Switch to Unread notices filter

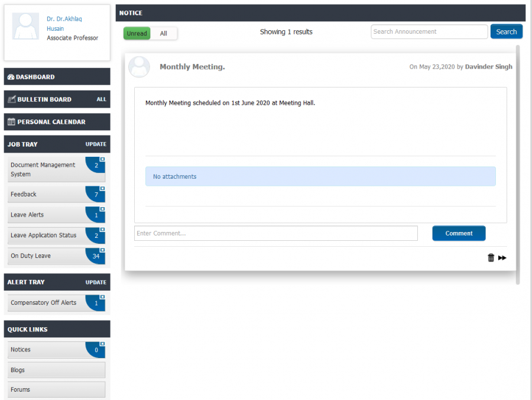[x=137, y=33]
